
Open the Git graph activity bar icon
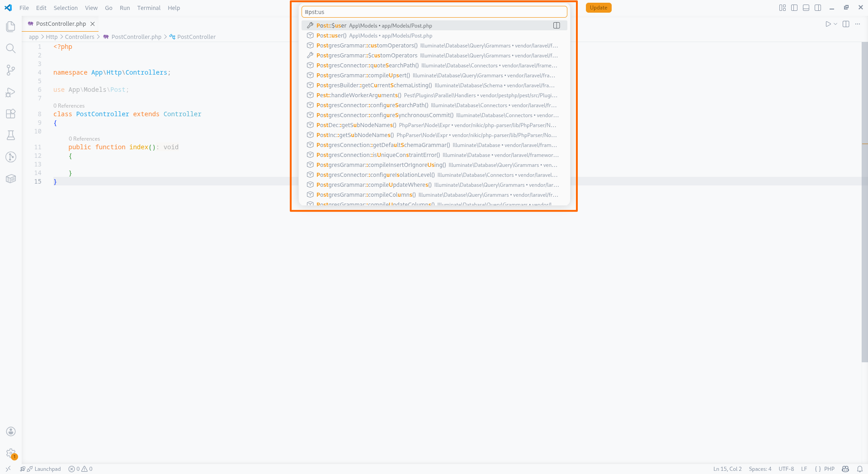tap(11, 157)
